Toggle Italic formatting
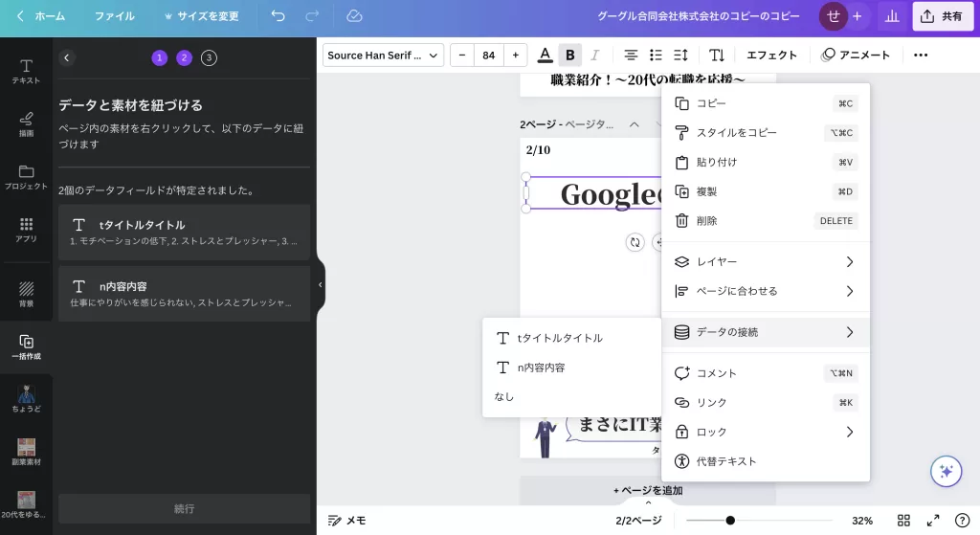The image size is (980, 535). tap(595, 55)
